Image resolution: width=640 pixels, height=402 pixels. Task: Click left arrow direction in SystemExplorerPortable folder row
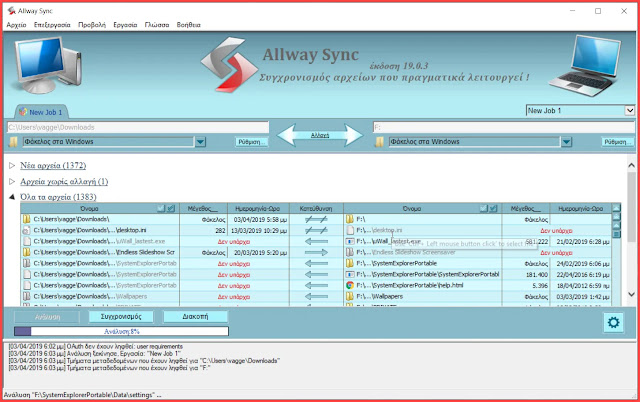coord(316,263)
